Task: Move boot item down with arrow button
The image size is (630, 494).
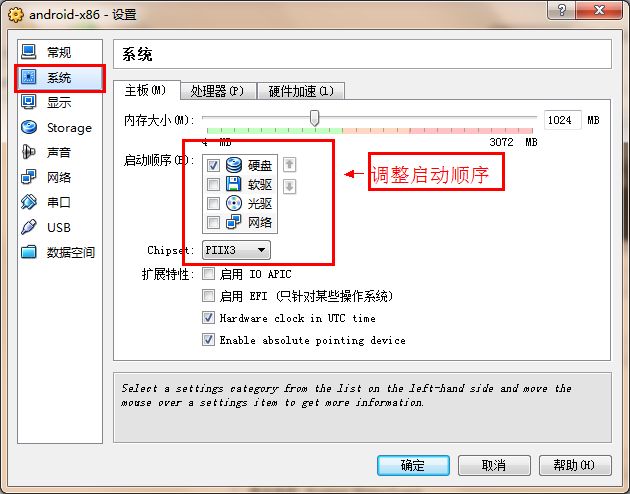Action: (289, 186)
